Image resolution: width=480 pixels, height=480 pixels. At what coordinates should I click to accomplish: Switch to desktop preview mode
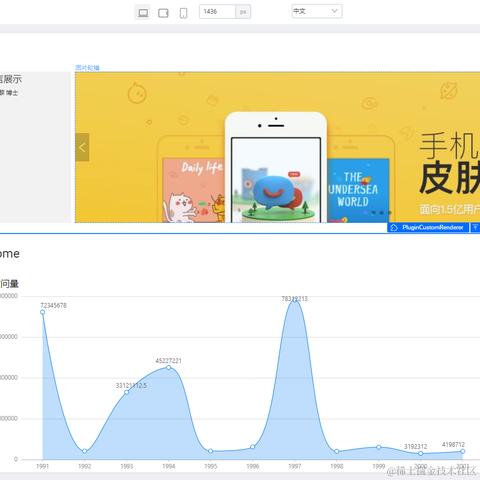[143, 13]
